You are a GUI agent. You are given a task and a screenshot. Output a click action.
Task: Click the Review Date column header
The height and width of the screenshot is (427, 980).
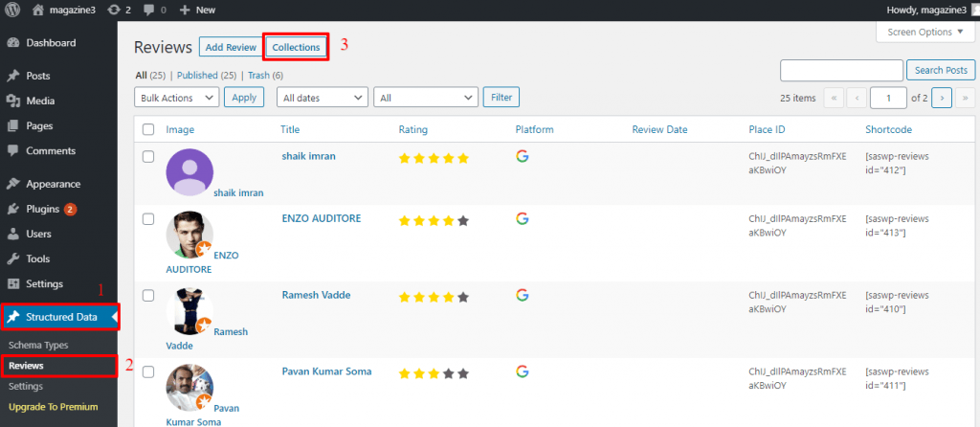[x=659, y=129]
